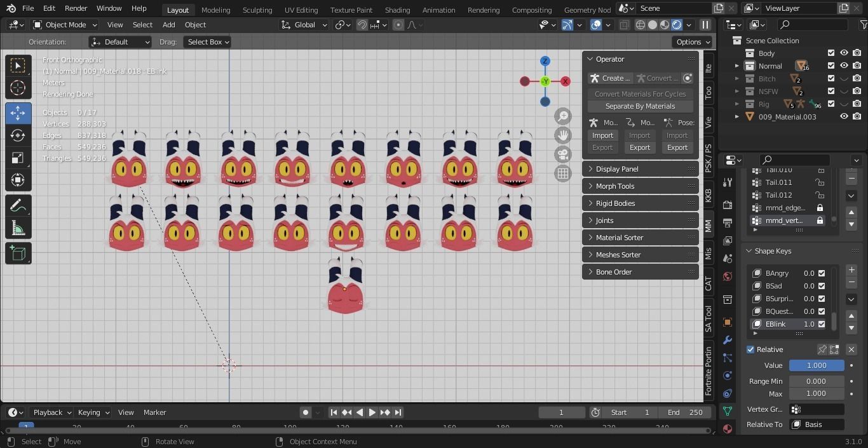Toggle the Relative checkbox
Screen dimensions: 868x448
click(750, 350)
